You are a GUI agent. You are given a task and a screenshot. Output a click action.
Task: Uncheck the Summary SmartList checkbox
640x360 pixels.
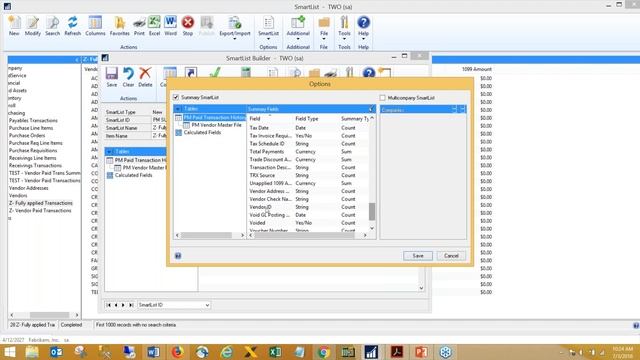pos(176,97)
